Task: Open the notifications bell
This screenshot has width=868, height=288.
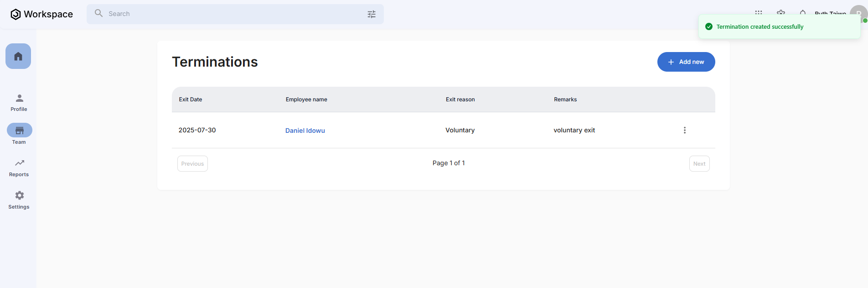Action: (803, 12)
